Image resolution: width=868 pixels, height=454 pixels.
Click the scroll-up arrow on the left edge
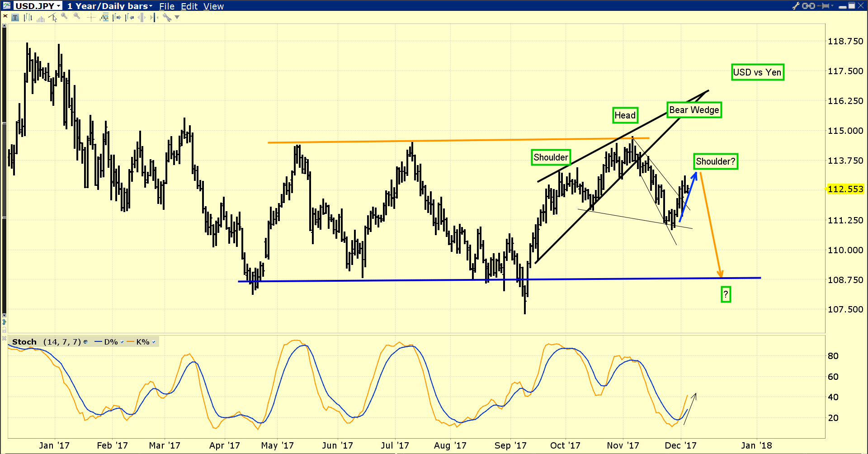click(x=4, y=25)
